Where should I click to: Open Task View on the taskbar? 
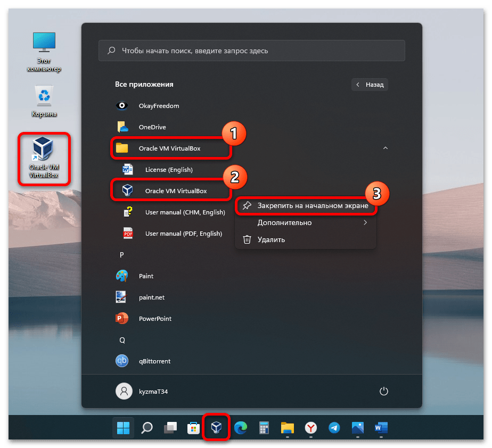pos(170,428)
